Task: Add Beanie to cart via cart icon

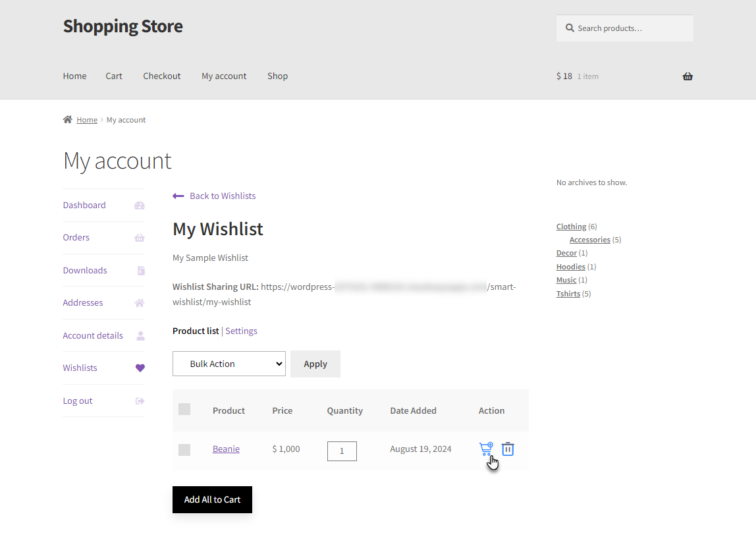Action: (486, 449)
